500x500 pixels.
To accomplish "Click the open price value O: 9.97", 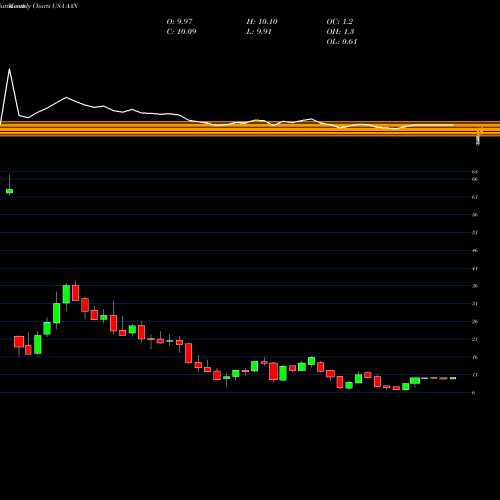I will [x=179, y=22].
